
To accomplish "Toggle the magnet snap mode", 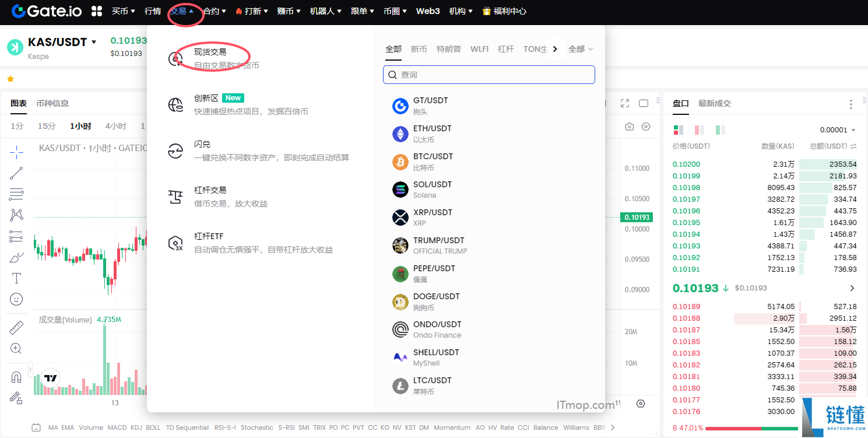I will tap(16, 377).
